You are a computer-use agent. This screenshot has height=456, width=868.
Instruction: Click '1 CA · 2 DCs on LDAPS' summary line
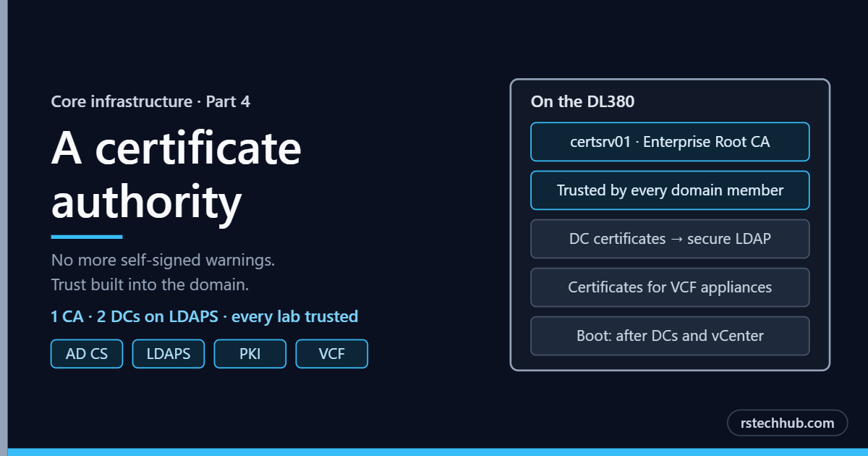(205, 316)
